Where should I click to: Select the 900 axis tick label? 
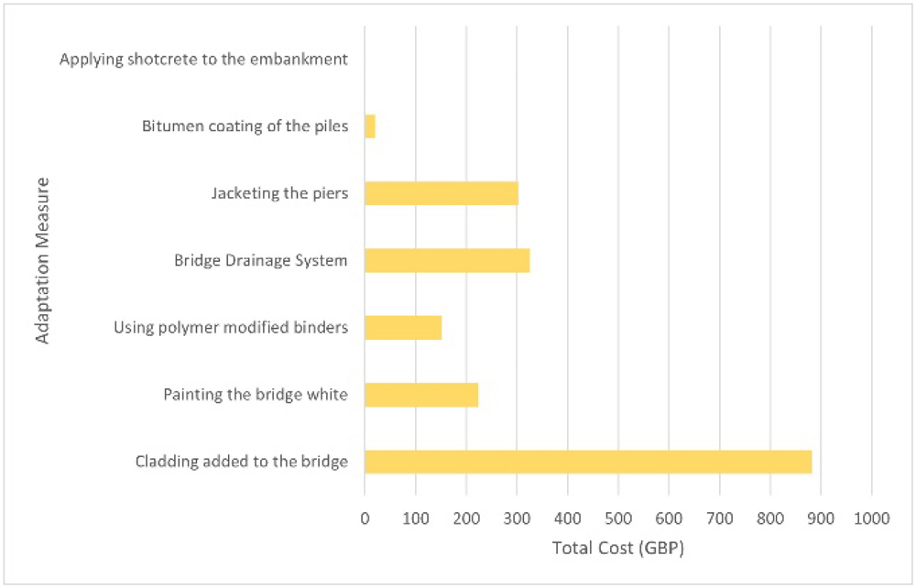pyautogui.click(x=821, y=518)
